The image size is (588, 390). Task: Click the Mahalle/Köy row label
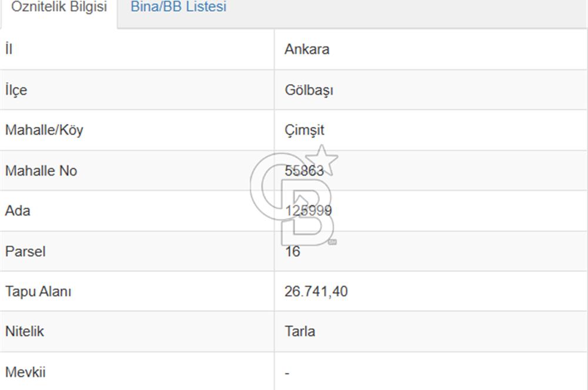44,130
